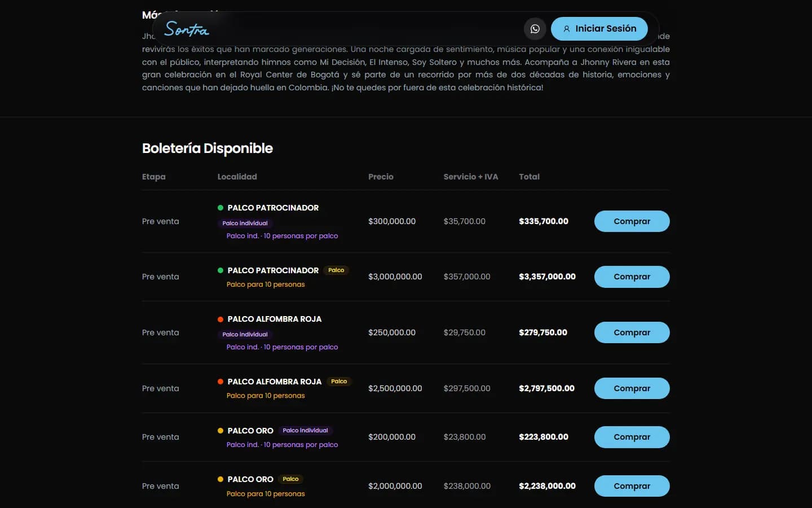Click Palco badge next to Palco Patrocinador
Image resolution: width=812 pixels, height=508 pixels.
(336, 270)
